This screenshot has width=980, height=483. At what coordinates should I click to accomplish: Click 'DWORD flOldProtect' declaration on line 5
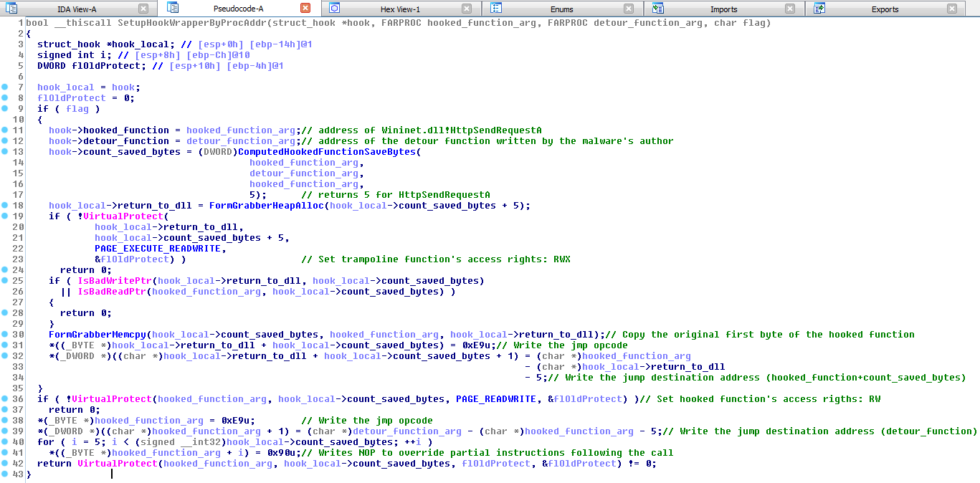(x=92, y=66)
